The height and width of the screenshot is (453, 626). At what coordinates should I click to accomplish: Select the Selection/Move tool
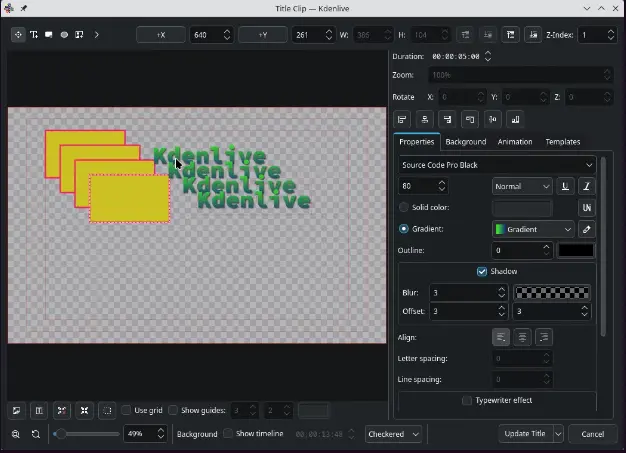coord(18,35)
